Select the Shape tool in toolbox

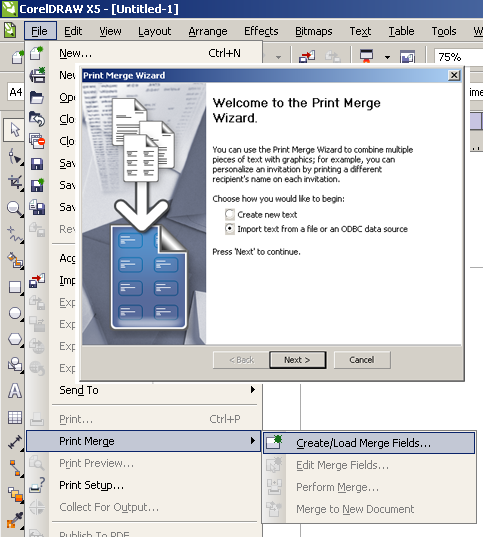14,157
